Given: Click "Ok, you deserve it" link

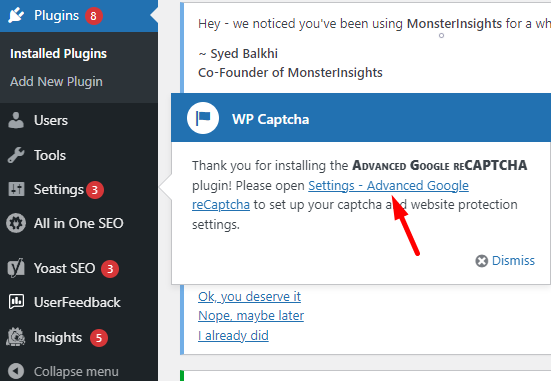Looking at the screenshot, I should tap(249, 297).
